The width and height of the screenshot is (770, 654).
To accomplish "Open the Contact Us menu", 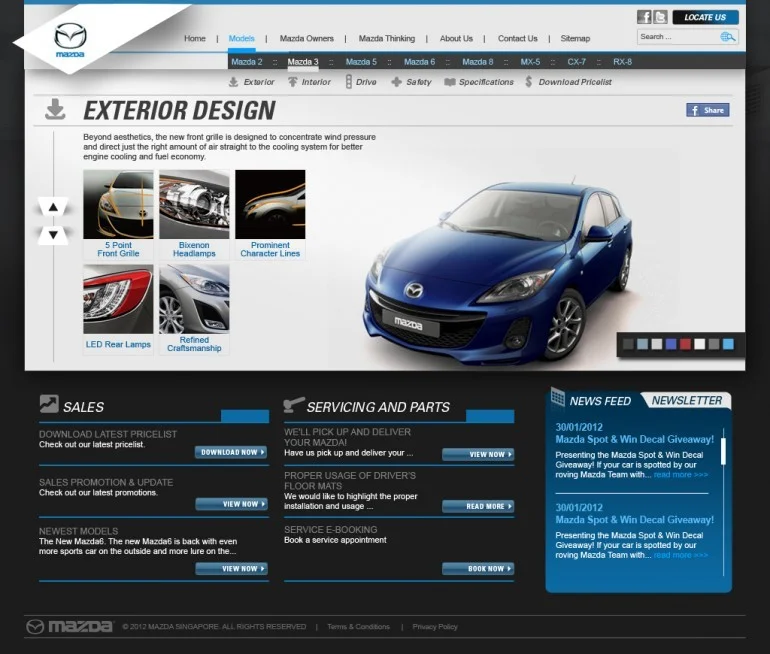I will pyautogui.click(x=518, y=38).
